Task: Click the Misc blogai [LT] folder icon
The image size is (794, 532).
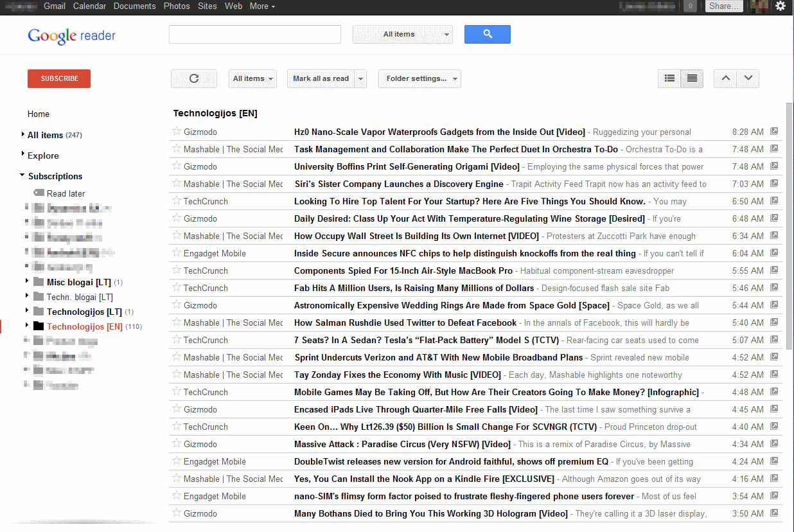Action: click(39, 282)
